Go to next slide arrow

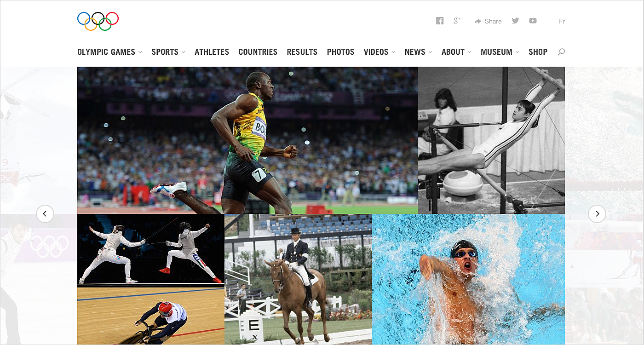(x=597, y=214)
